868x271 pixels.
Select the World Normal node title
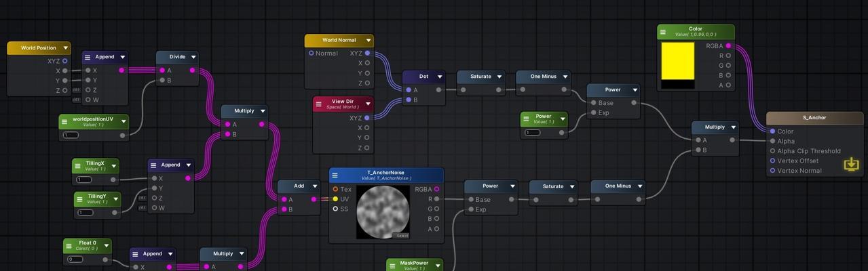[339, 40]
